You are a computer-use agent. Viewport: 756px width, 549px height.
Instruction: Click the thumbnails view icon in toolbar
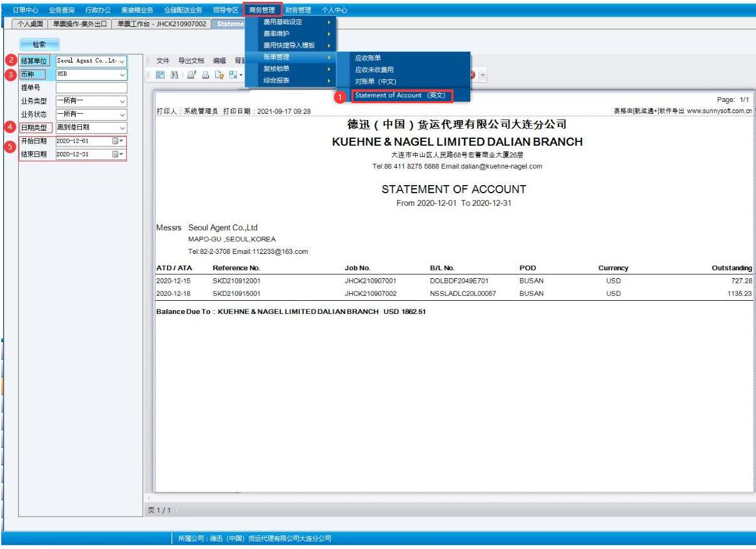159,75
